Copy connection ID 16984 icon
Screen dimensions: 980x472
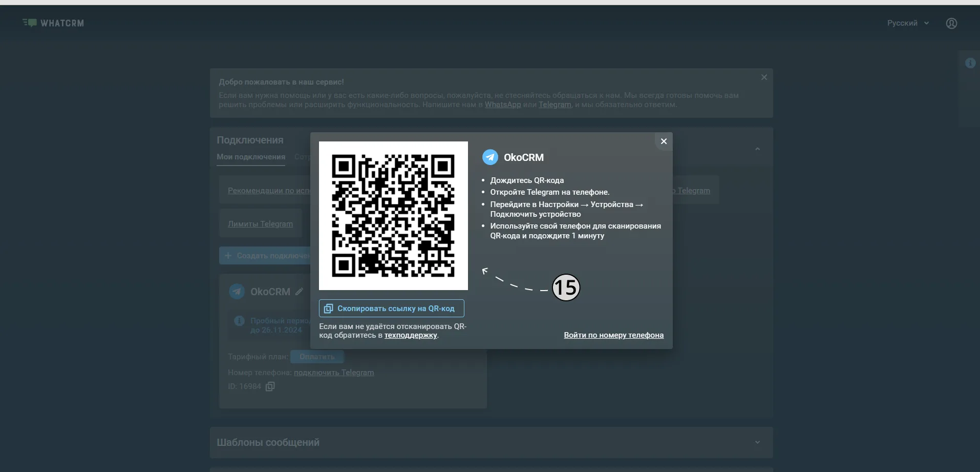270,386
